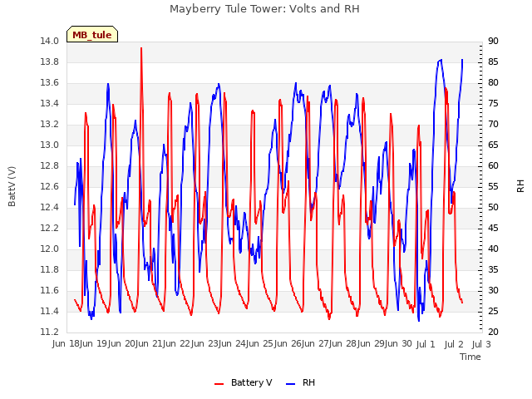Click the Jun 26 x-axis tick label
Screen dimensions: 532x399
tap(289, 343)
